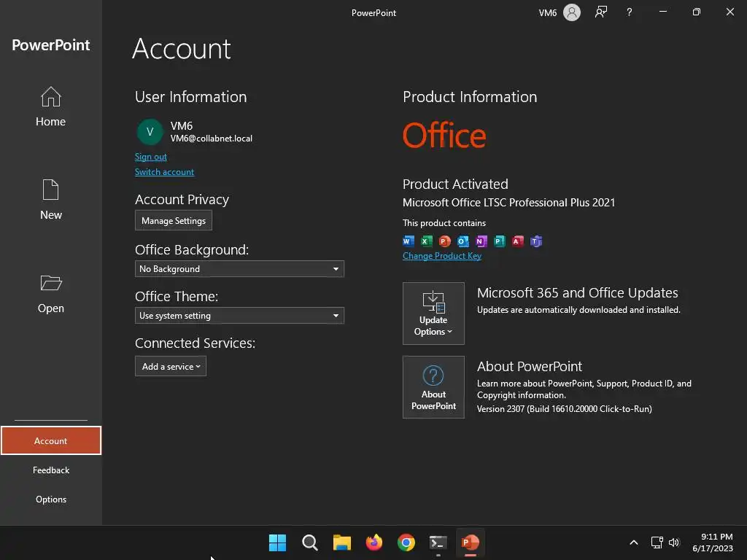
Task: Click the Microsoft 365 and Office Updates heading
Action: click(x=578, y=292)
